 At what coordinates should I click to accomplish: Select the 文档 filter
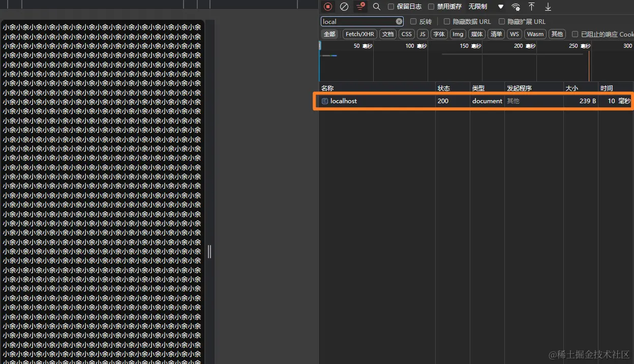click(388, 34)
